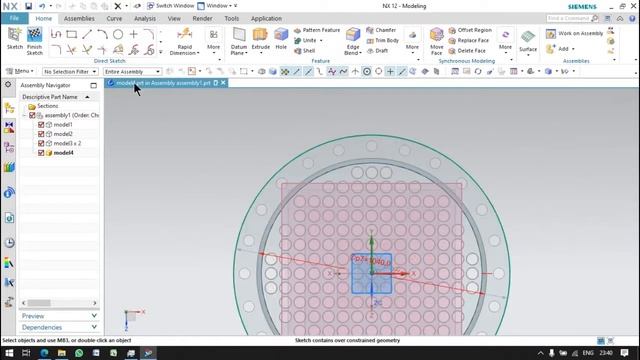The width and height of the screenshot is (640, 360).
Task: Select the Rectangle sketch tool
Action: tap(71, 34)
